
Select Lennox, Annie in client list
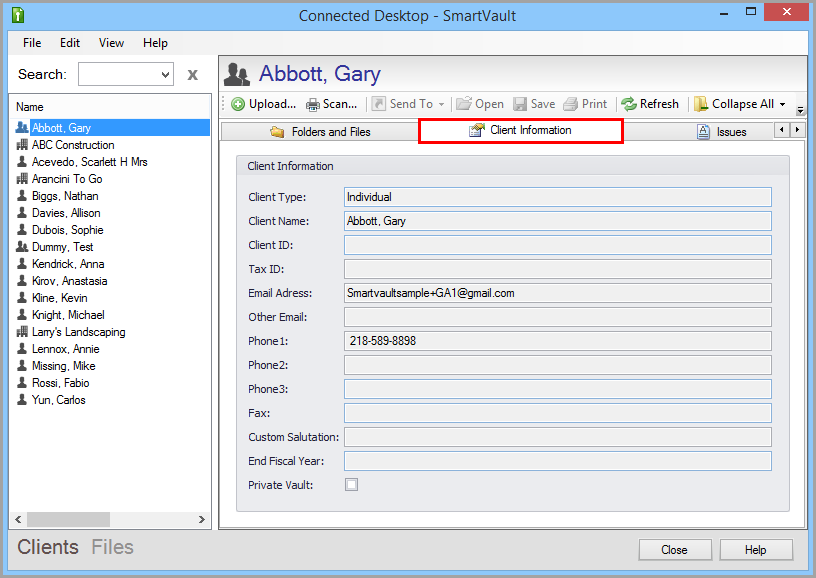[66, 349]
